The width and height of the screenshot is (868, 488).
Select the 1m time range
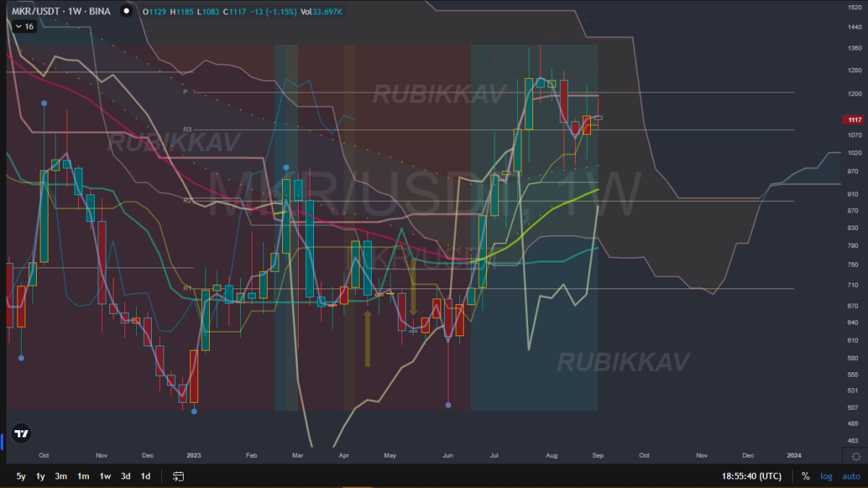pyautogui.click(x=83, y=476)
